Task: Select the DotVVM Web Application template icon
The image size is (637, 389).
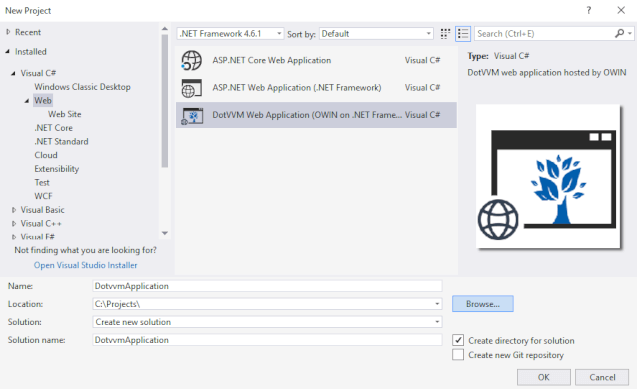Action: click(192, 116)
